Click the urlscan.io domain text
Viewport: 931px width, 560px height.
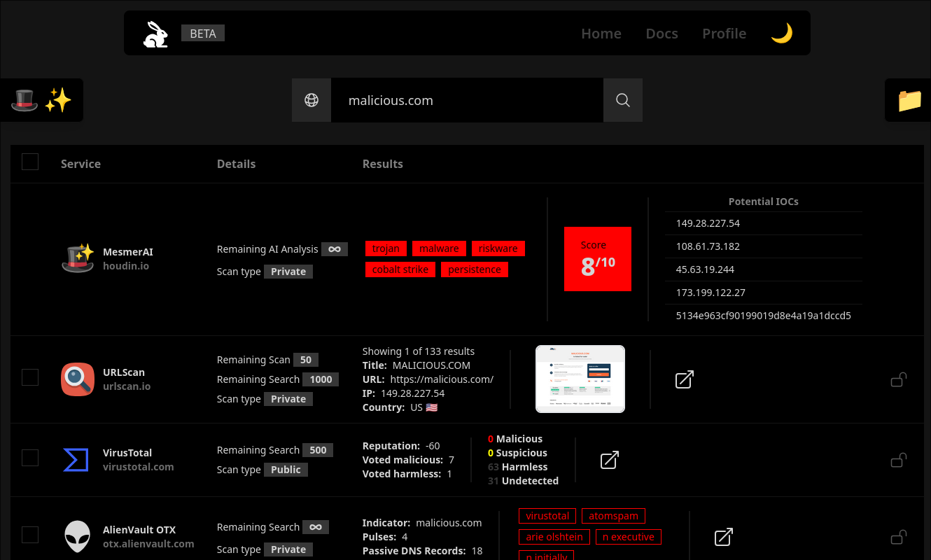127,386
